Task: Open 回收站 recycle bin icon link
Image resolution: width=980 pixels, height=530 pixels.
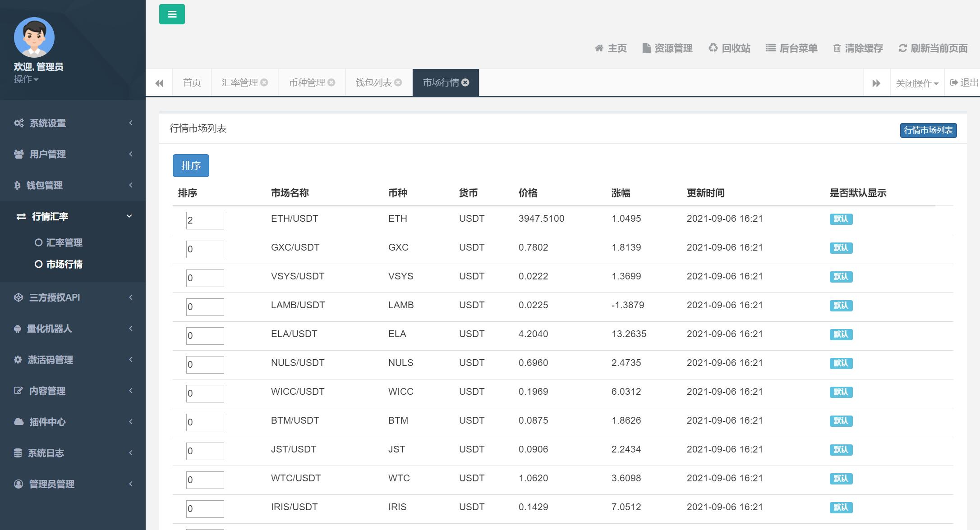Action: pyautogui.click(x=729, y=48)
